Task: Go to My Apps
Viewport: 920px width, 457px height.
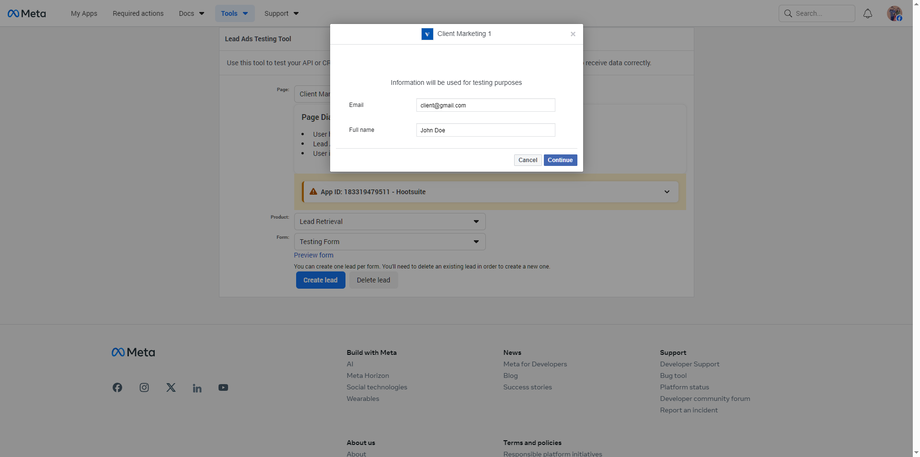Action: tap(84, 13)
